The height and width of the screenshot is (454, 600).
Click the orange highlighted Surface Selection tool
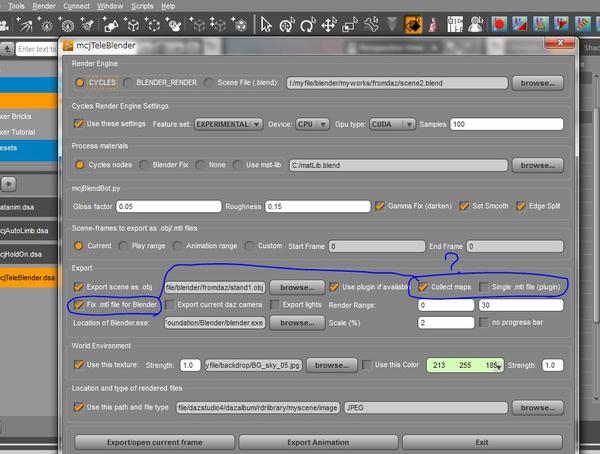pos(413,24)
